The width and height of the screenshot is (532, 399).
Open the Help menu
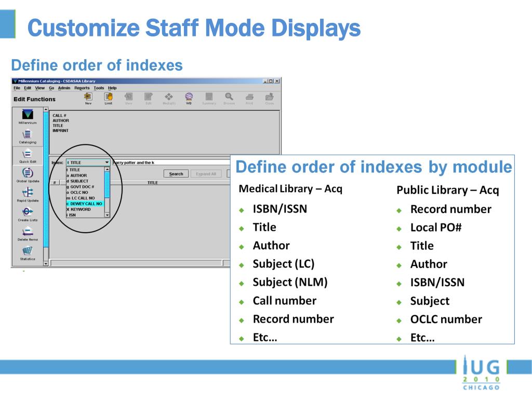pos(112,88)
